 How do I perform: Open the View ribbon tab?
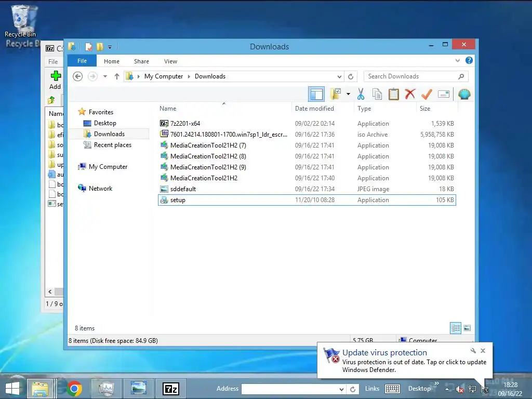point(170,61)
